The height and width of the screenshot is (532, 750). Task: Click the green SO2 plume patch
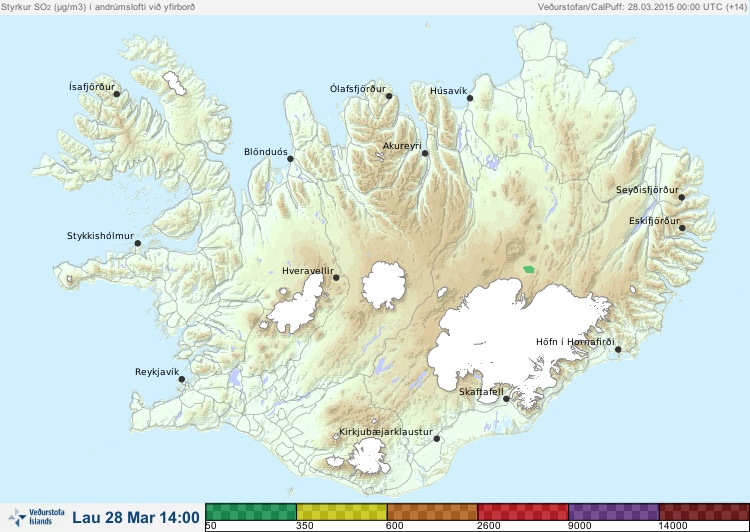pyautogui.click(x=529, y=270)
